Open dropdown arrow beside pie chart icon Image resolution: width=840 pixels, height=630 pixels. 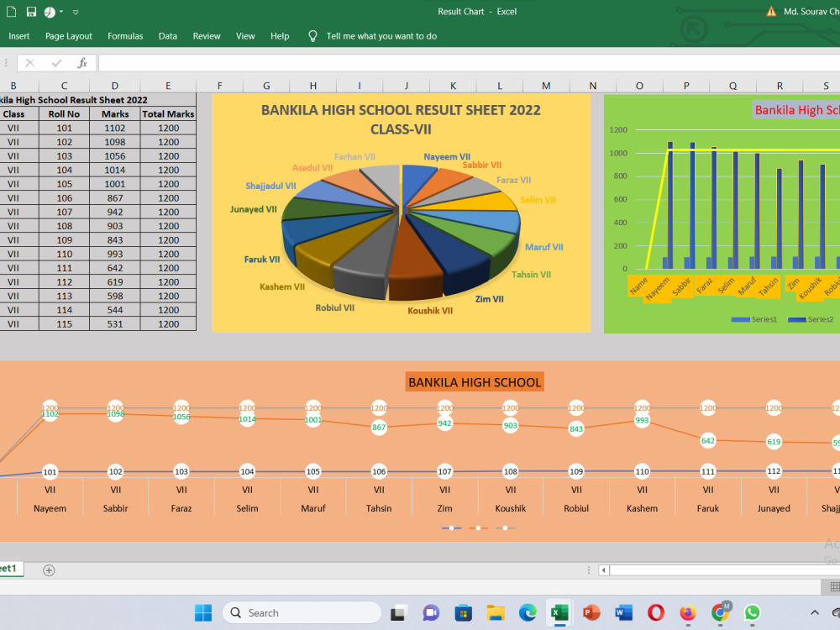click(61, 12)
